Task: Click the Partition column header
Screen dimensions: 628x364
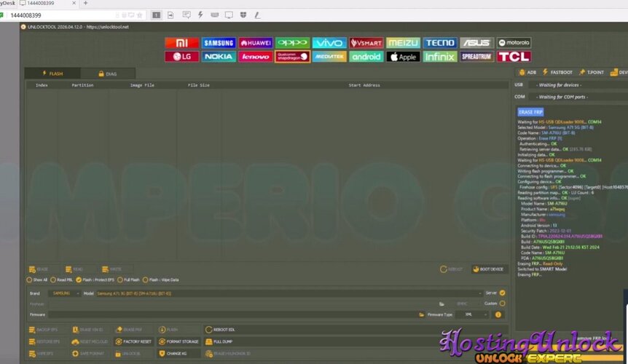Action: pos(82,85)
